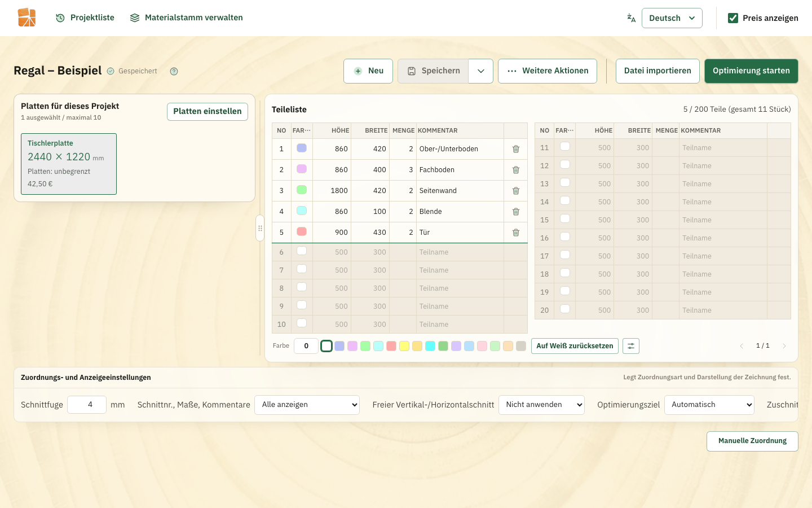Image resolution: width=812 pixels, height=508 pixels.
Task: Click the language translate icon
Action: 631,18
